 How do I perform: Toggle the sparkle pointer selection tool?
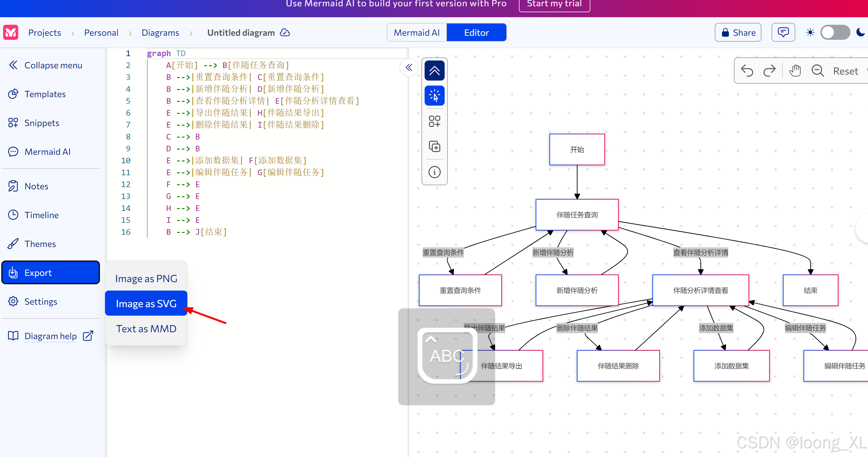(434, 96)
